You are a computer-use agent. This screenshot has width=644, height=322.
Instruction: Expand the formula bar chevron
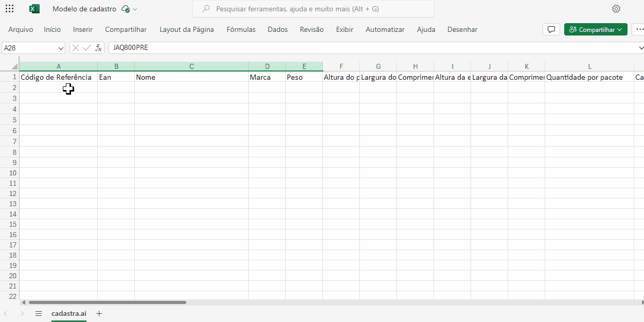tap(641, 48)
